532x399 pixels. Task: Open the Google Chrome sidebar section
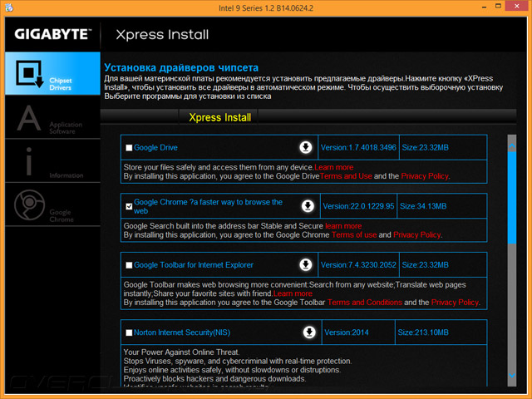click(x=52, y=205)
